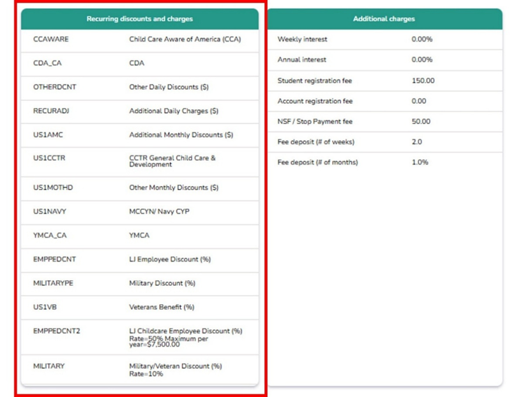Select the CDA_CA code
532x397 pixels.
coord(47,63)
